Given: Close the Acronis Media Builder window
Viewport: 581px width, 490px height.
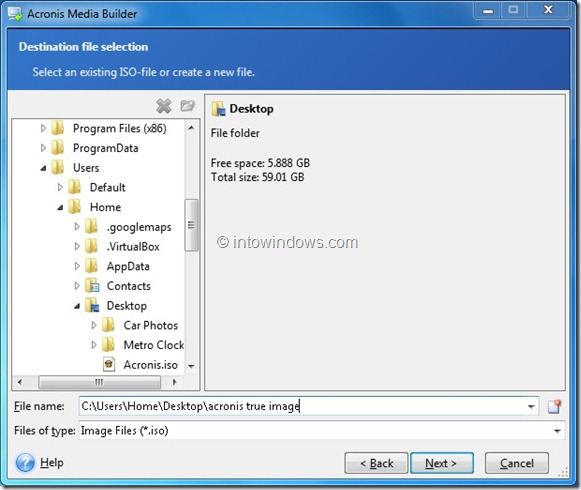Looking at the screenshot, I should click(548, 10).
